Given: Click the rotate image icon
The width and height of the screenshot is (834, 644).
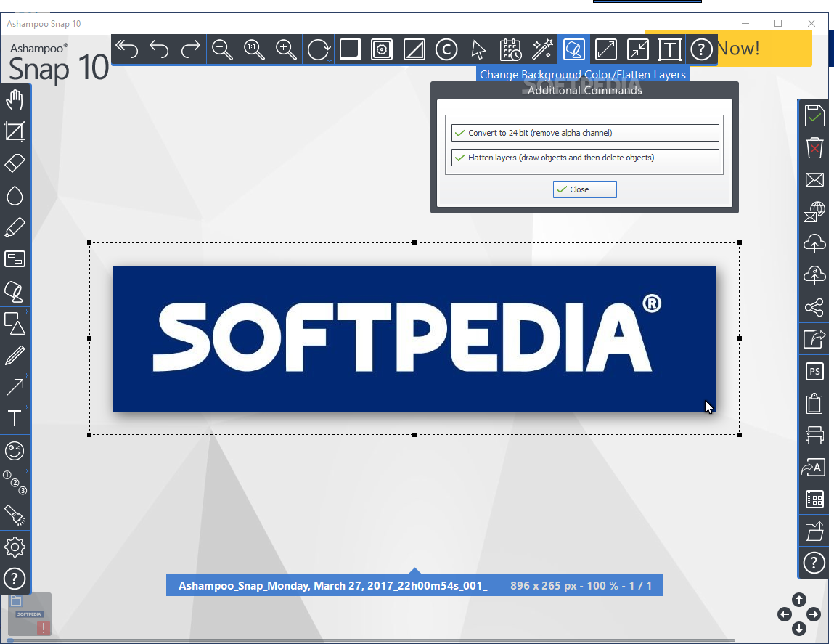Looking at the screenshot, I should [x=319, y=49].
